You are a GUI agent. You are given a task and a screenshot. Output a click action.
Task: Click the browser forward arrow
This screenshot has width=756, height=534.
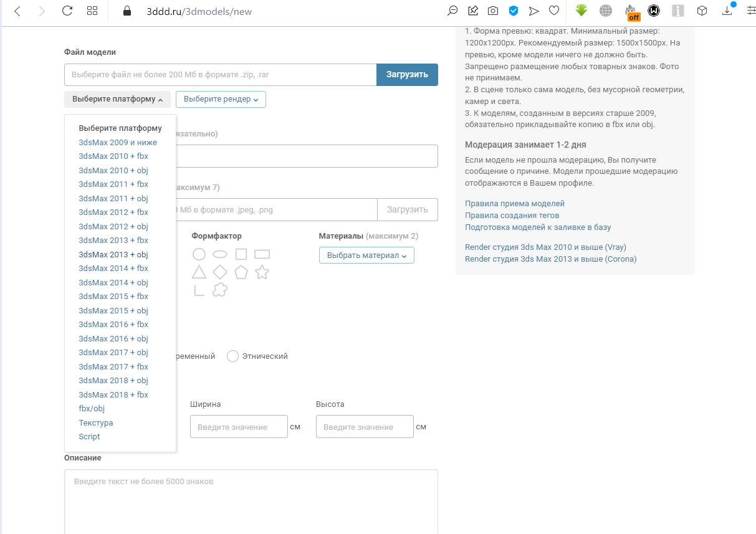[41, 11]
